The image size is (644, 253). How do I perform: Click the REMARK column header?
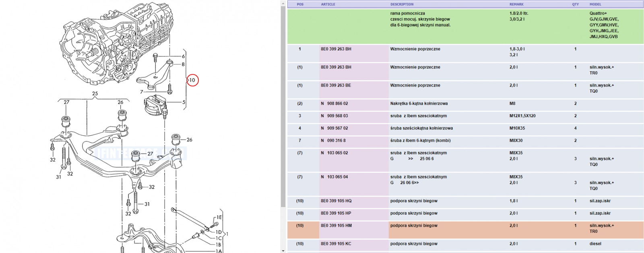(x=516, y=4)
